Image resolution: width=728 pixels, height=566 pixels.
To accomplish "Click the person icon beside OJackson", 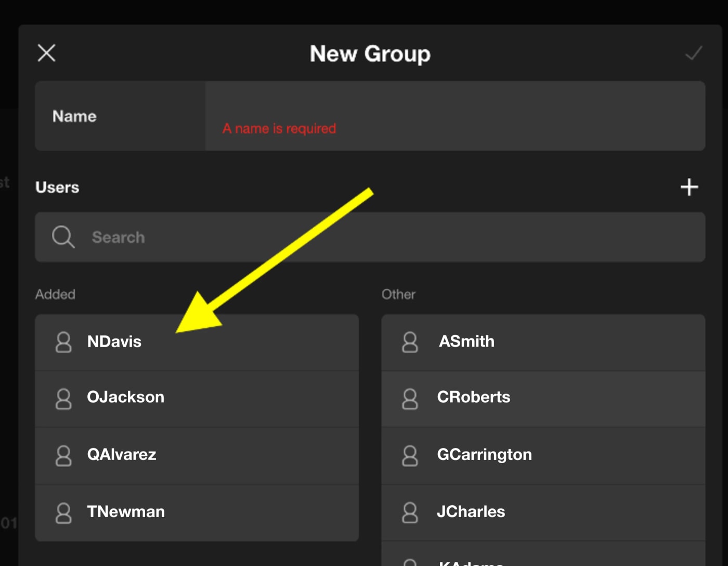I will coord(63,398).
